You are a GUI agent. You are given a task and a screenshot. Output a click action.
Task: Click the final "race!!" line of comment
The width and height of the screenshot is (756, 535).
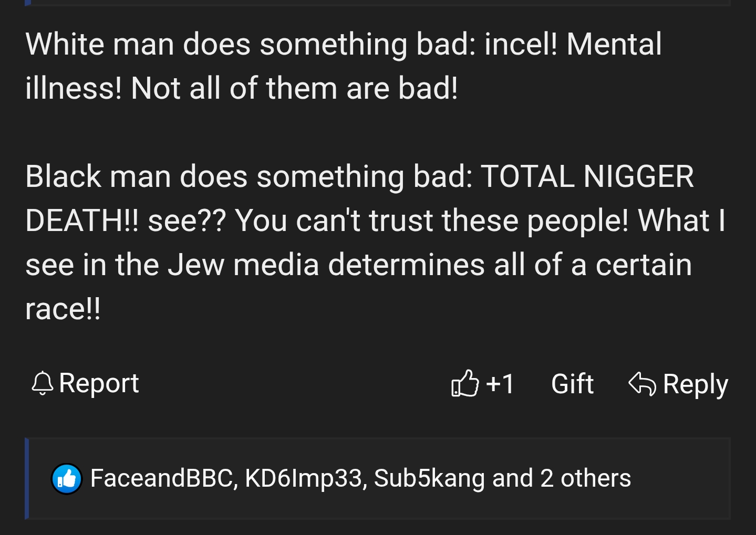[63, 309]
